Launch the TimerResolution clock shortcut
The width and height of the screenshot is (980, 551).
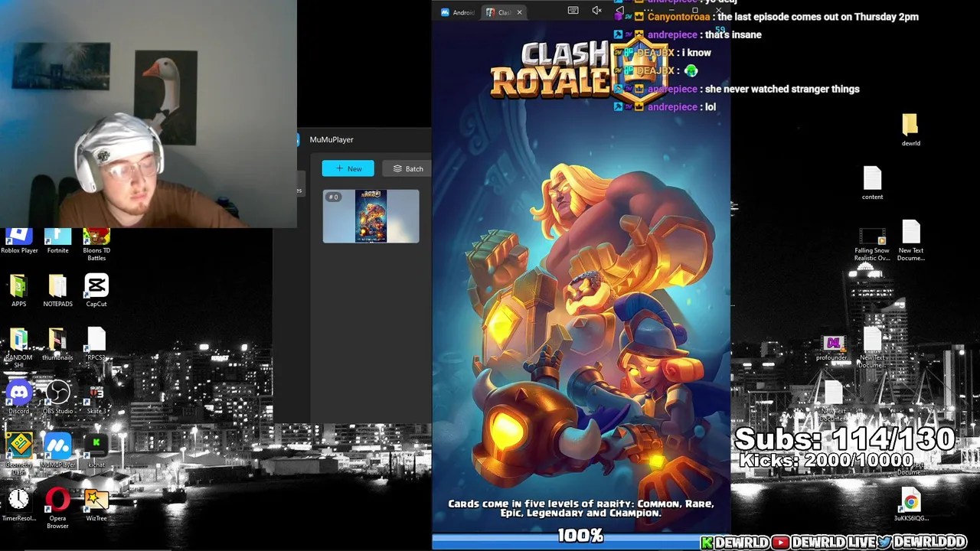click(x=18, y=505)
